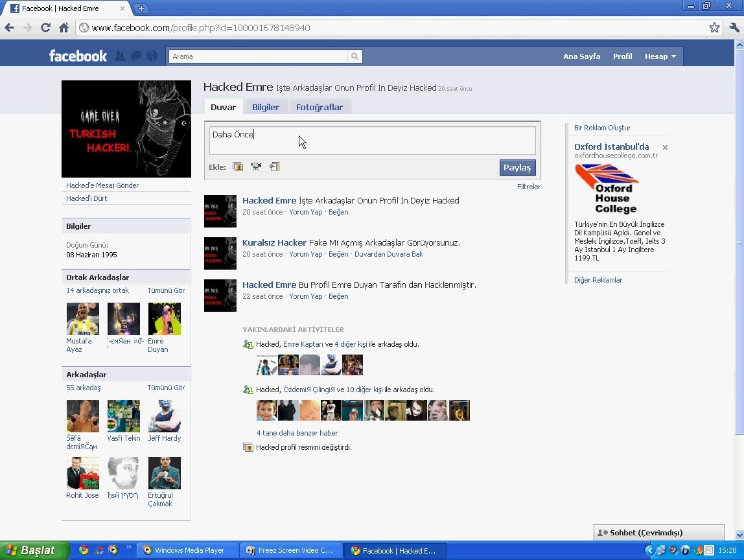Open a new Chrome tab

tap(141, 8)
